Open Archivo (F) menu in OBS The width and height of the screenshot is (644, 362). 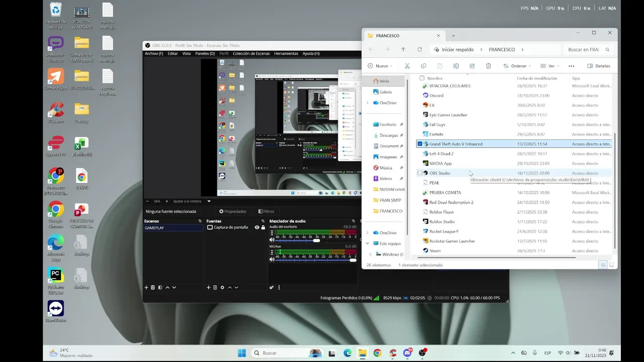(154, 53)
